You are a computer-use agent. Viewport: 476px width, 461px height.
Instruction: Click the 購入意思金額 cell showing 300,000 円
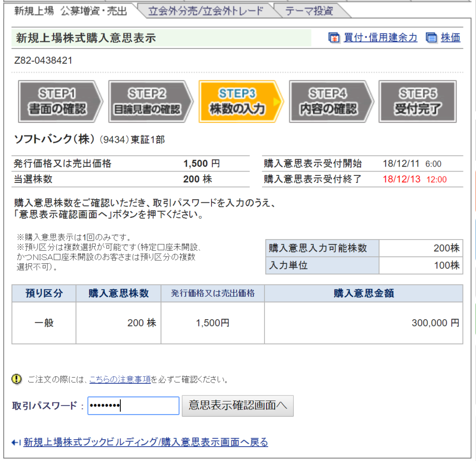pos(364,323)
